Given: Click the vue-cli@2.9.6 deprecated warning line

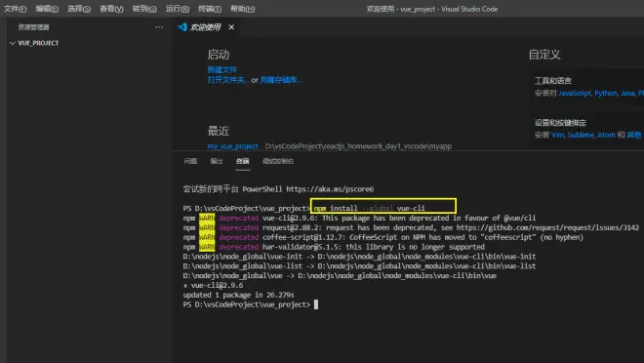Looking at the screenshot, I should point(359,218).
